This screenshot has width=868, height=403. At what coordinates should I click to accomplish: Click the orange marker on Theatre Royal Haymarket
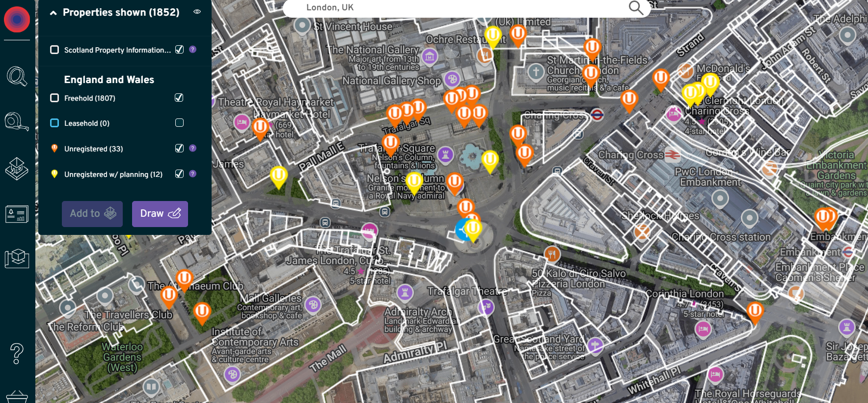260,129
